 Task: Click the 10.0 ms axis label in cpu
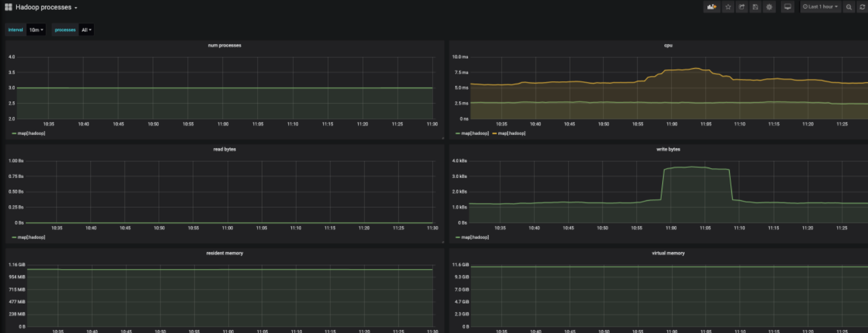coord(461,57)
